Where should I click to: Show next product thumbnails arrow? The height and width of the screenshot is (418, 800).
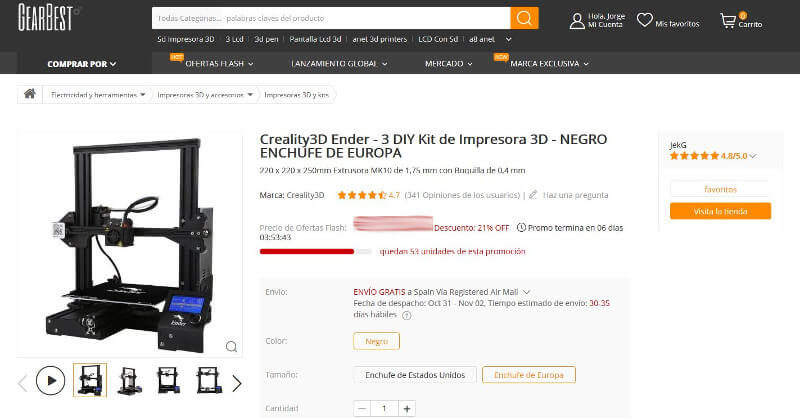pyautogui.click(x=237, y=383)
